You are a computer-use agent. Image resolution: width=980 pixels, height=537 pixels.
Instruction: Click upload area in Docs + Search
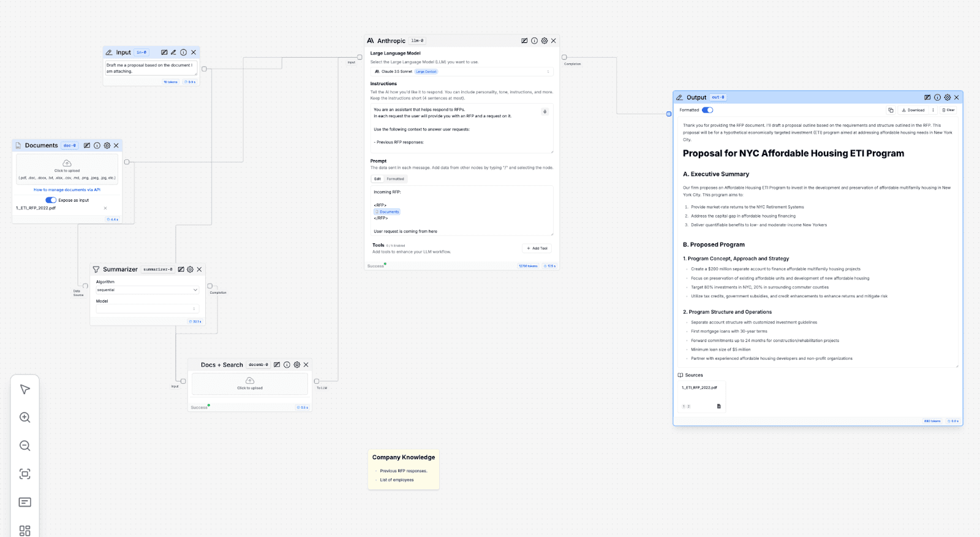coord(250,384)
